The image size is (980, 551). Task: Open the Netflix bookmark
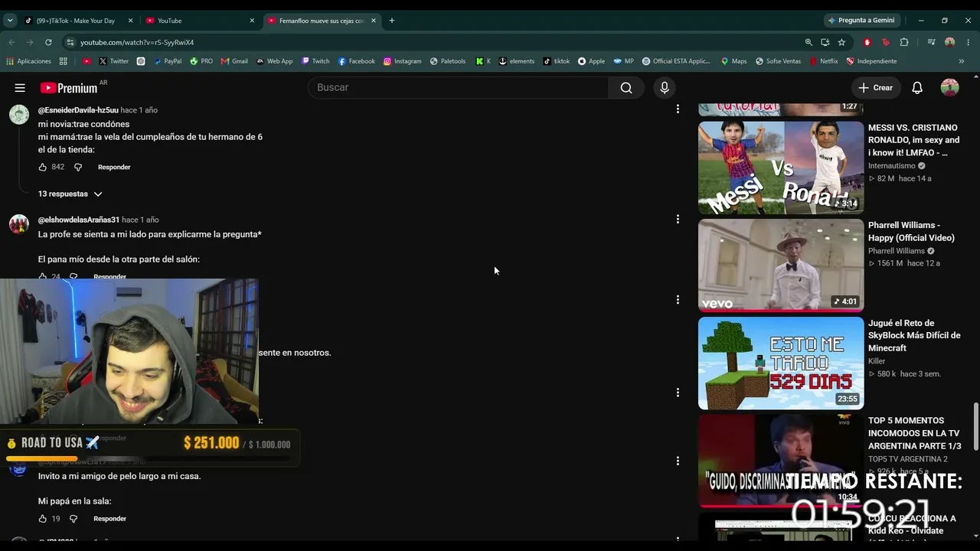(824, 61)
